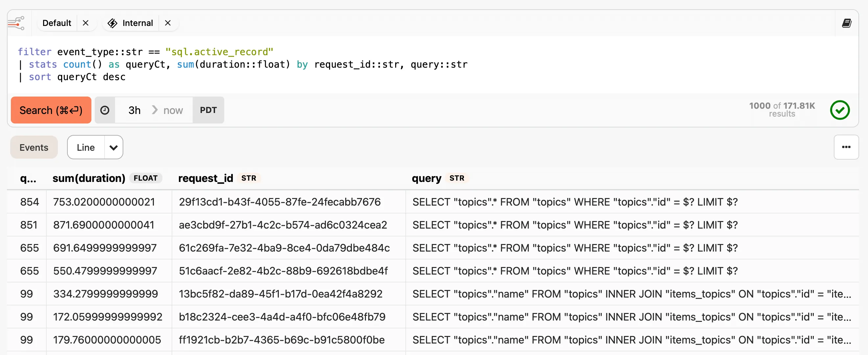Click the lightning icon on the Internal tab
868x355 pixels.
point(112,23)
